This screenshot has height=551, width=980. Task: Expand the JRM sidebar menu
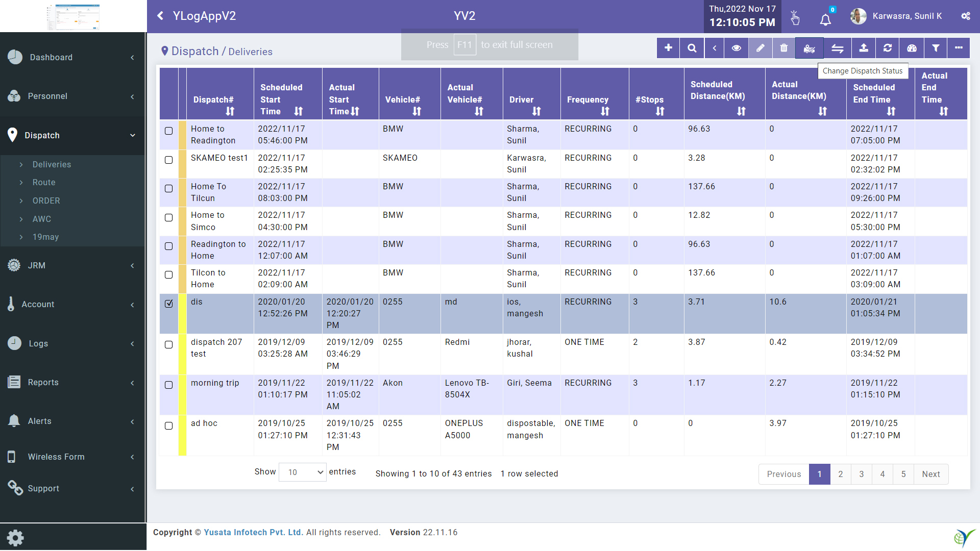click(72, 265)
